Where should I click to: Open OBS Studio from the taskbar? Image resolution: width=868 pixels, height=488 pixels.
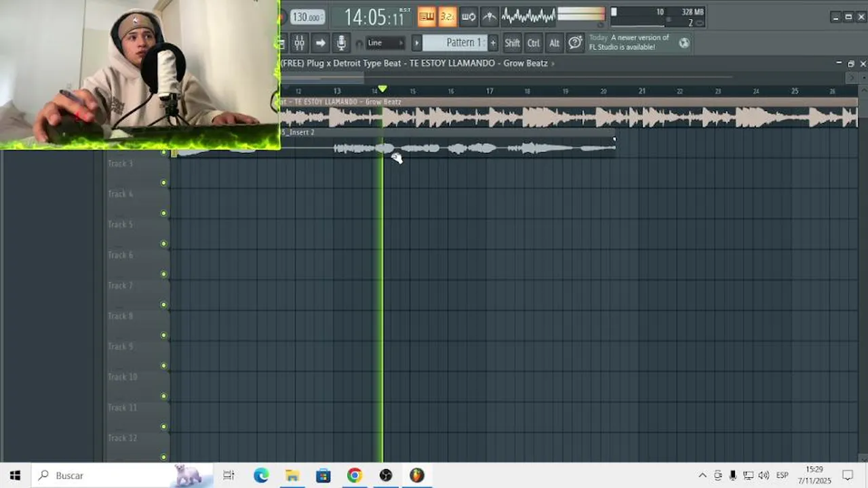coord(386,476)
